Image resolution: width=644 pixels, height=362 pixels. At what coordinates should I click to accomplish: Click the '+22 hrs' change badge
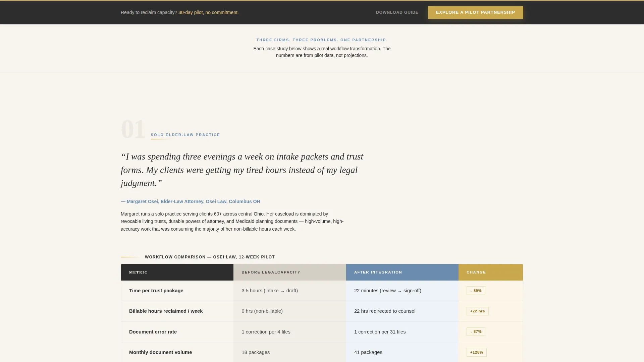[x=477, y=311]
